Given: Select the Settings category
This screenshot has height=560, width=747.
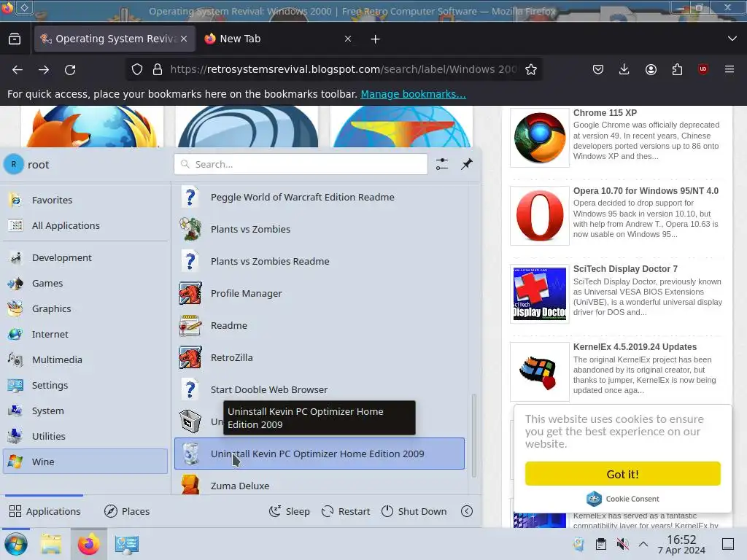Looking at the screenshot, I should [x=86, y=385].
